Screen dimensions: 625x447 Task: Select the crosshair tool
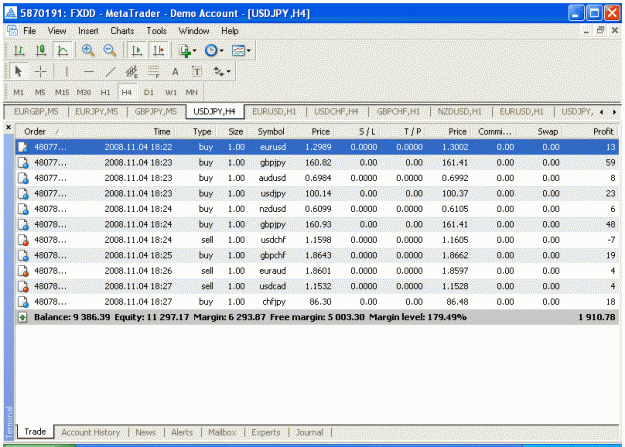41,72
